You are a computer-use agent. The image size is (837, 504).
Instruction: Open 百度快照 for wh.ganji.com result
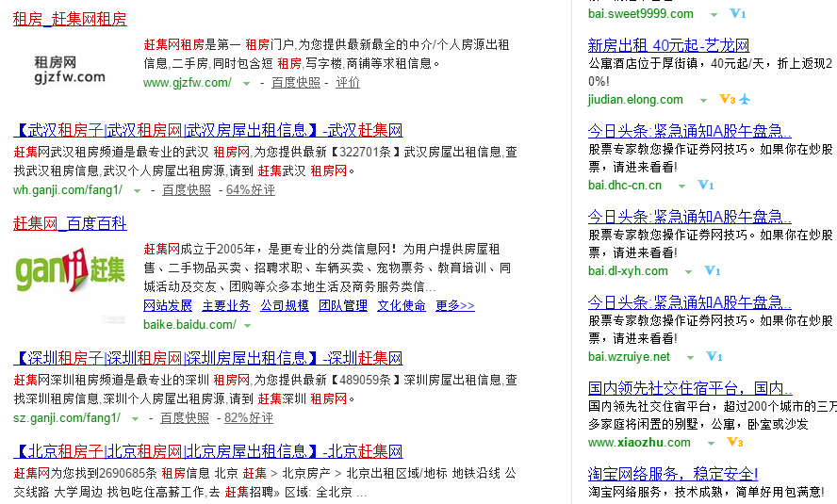[187, 190]
